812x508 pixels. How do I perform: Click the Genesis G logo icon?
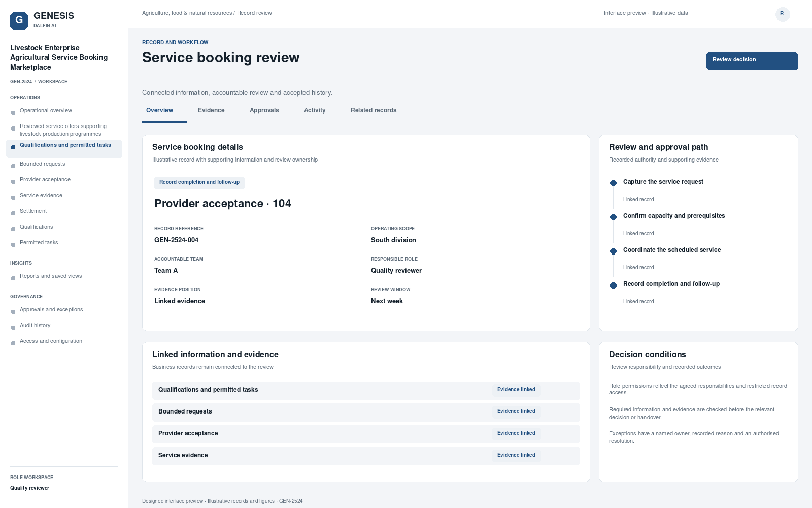point(19,21)
